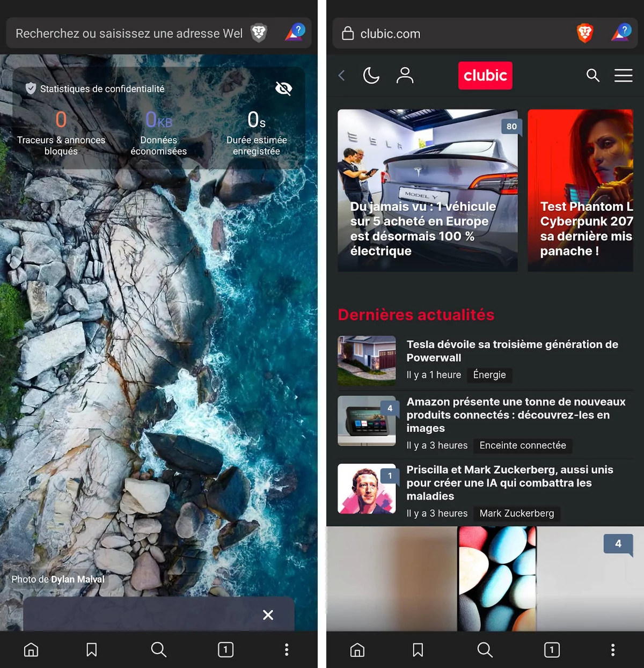Open Brave Rewards icon on clubic screen
The width and height of the screenshot is (644, 668).
click(621, 33)
